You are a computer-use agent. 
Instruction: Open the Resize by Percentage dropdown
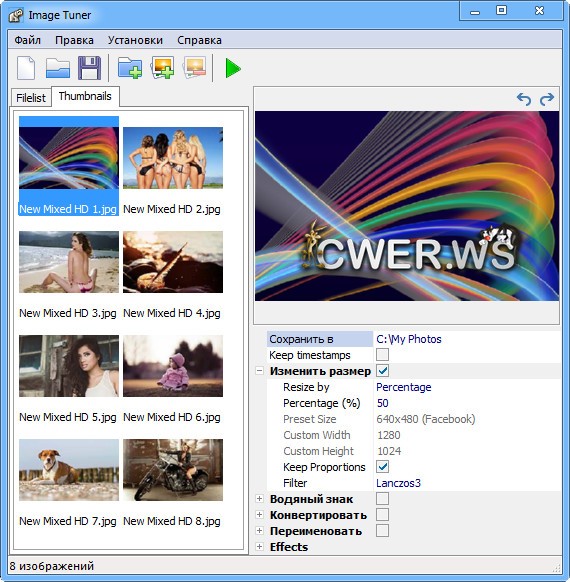467,387
